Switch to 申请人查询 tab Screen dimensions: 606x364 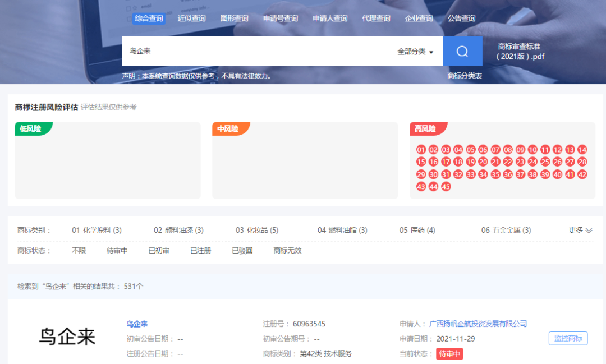pyautogui.click(x=330, y=19)
